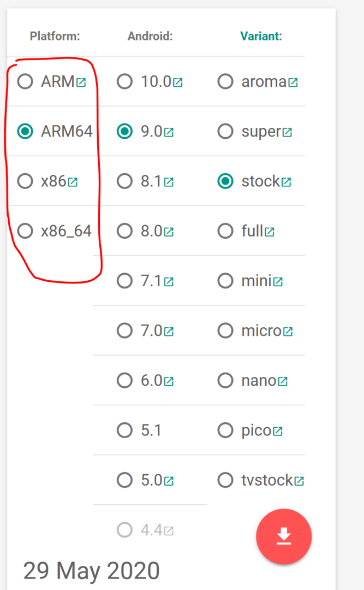Open external link icon beside 7.1
Screen dimensions: 364x590
(x=169, y=282)
